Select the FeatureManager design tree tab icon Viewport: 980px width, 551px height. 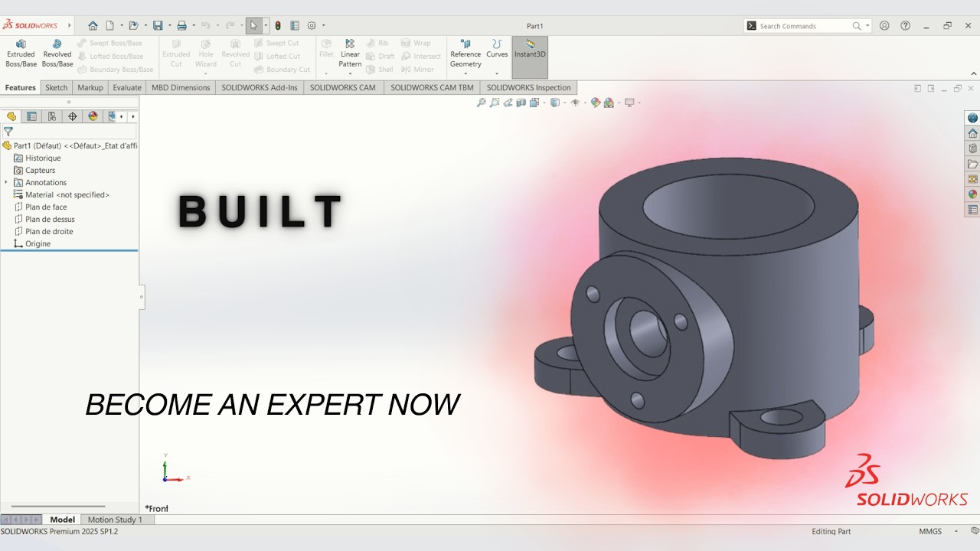(x=11, y=116)
